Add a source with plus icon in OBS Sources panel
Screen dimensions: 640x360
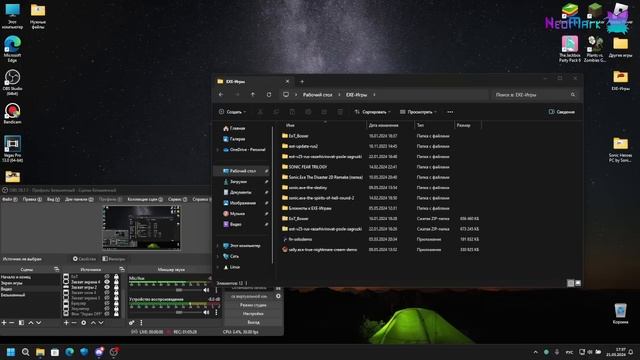[66, 323]
